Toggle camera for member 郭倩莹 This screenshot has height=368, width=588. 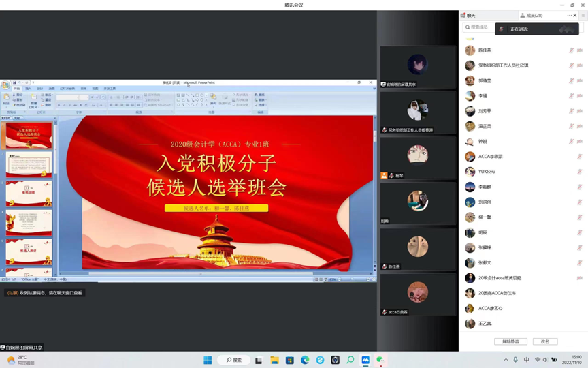click(x=580, y=81)
